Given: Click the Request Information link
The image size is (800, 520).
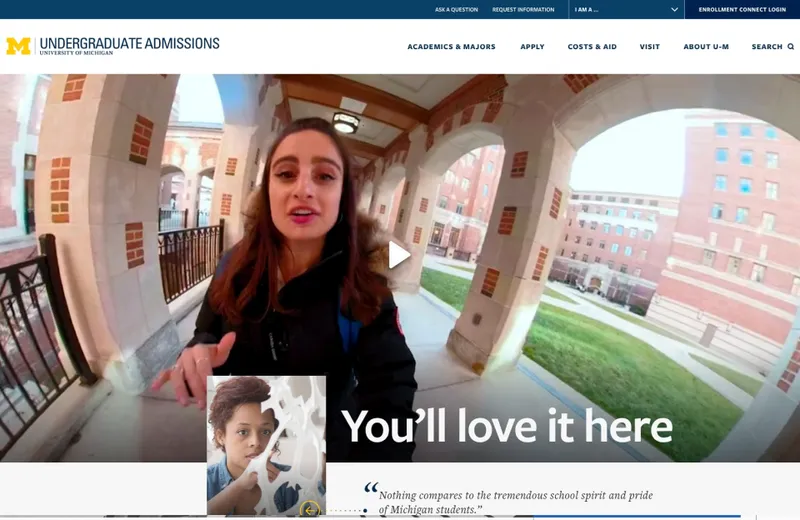Looking at the screenshot, I should pyautogui.click(x=523, y=10).
